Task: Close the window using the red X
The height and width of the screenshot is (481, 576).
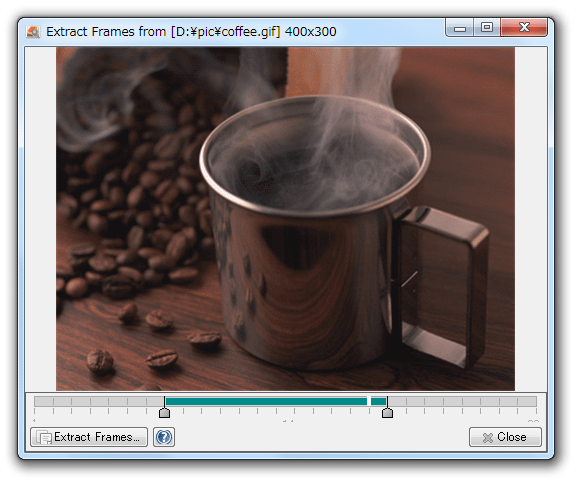Action: pos(524,28)
